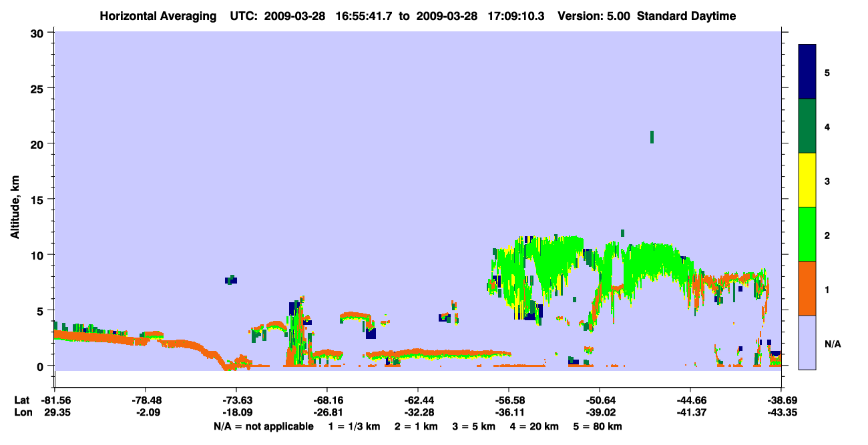Click the '3 = 5 km' legend entry
Image resolution: width=868 pixels, height=445 pixels.
475,426
